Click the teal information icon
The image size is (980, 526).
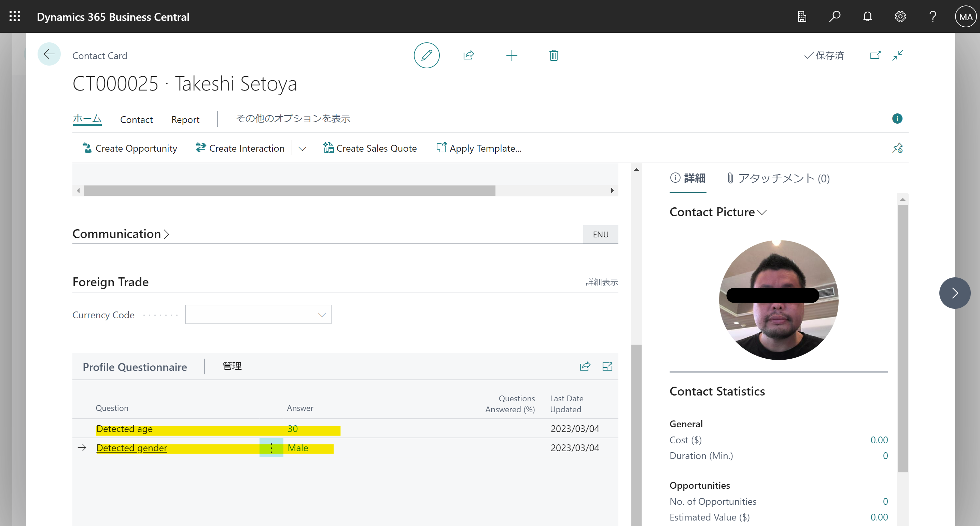click(x=897, y=119)
